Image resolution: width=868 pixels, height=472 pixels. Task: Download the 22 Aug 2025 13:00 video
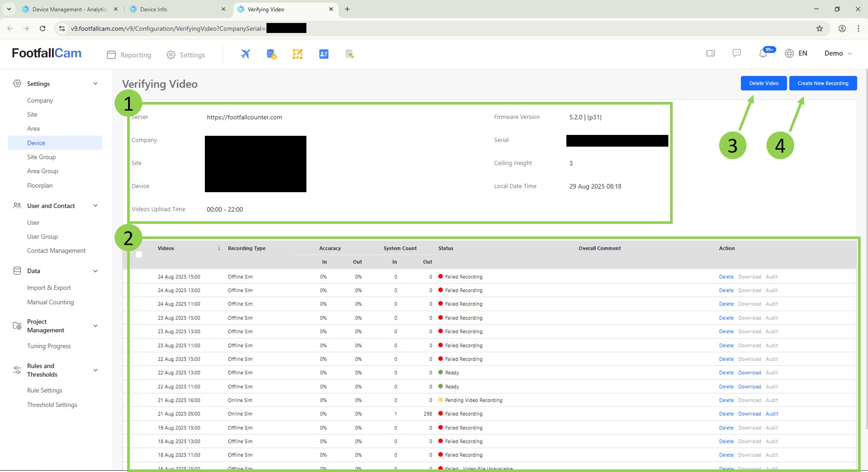pyautogui.click(x=750, y=373)
